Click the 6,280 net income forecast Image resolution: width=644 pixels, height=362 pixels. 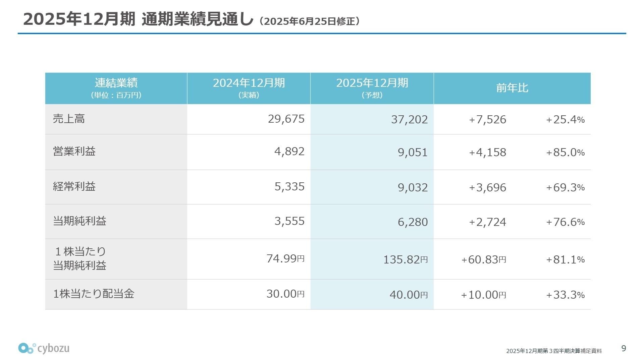tap(413, 222)
